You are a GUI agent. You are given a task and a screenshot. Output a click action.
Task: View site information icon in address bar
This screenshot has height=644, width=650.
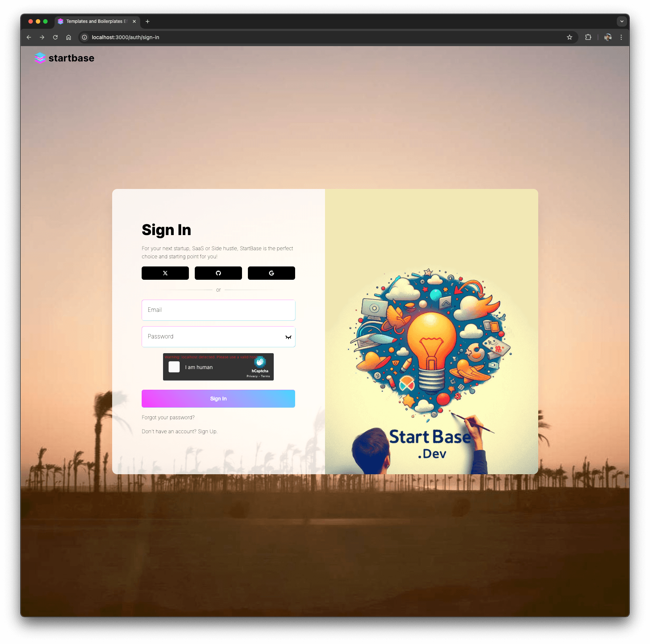pos(84,37)
